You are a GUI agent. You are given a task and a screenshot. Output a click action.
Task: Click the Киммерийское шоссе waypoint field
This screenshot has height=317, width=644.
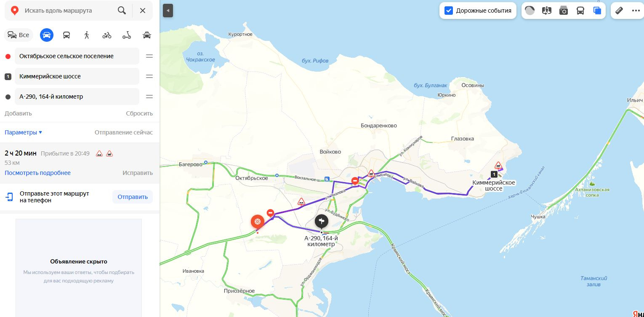(77, 76)
